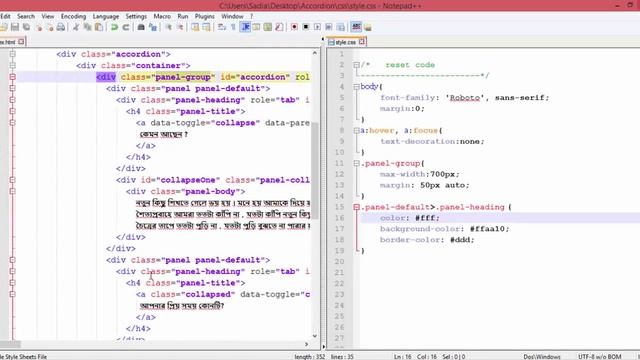Switch to the style.css tab

[x=346, y=42]
